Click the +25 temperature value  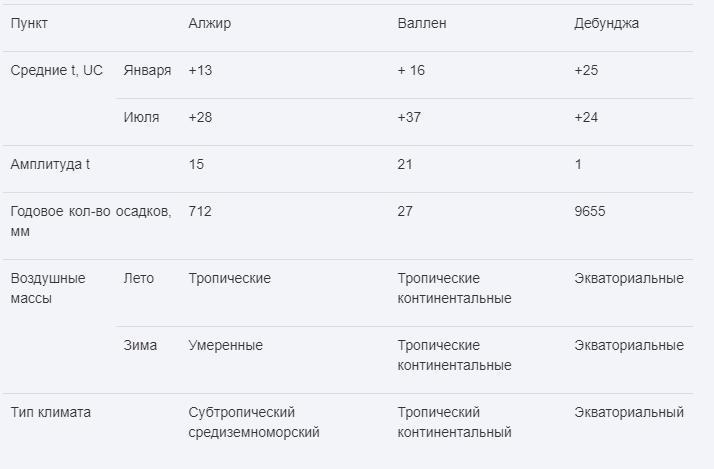point(586,71)
